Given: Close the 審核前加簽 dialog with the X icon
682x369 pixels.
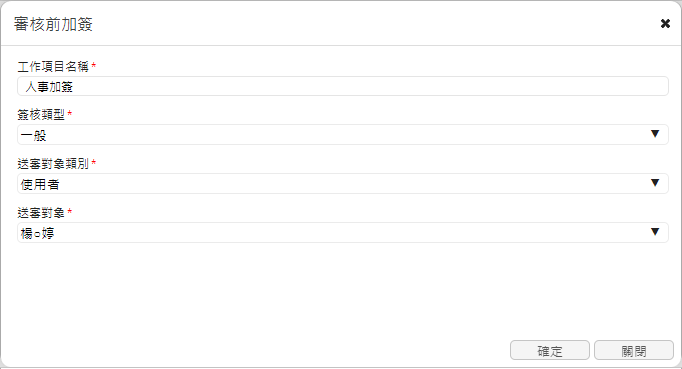Looking at the screenshot, I should tap(665, 23).
